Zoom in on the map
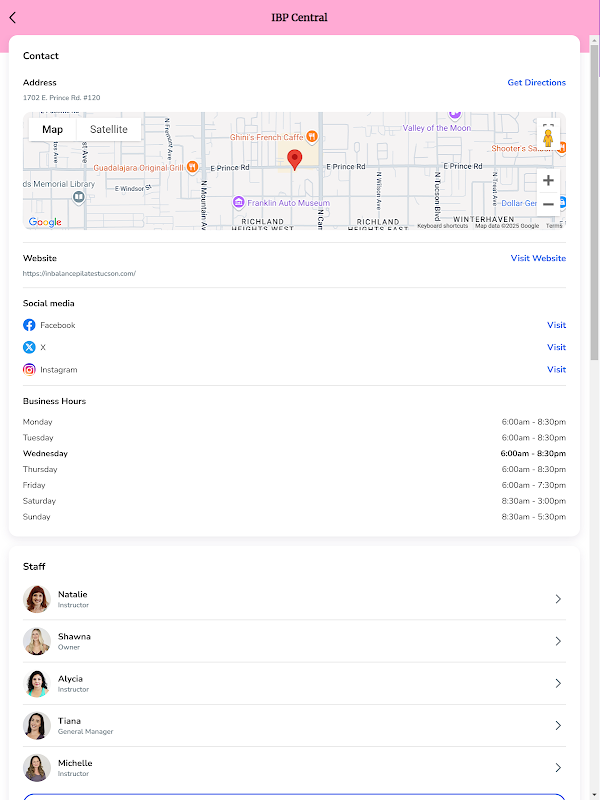 point(548,180)
